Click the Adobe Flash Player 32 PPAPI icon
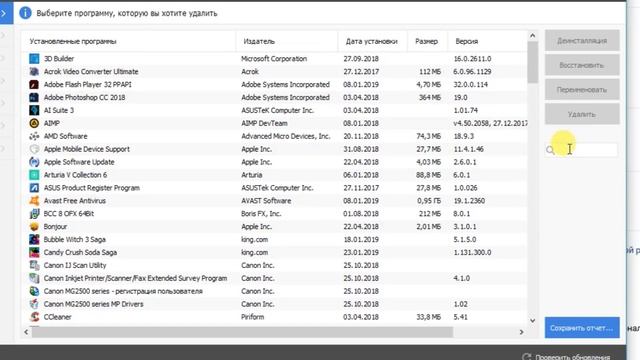Image resolution: width=640 pixels, height=360 pixels. (34, 84)
